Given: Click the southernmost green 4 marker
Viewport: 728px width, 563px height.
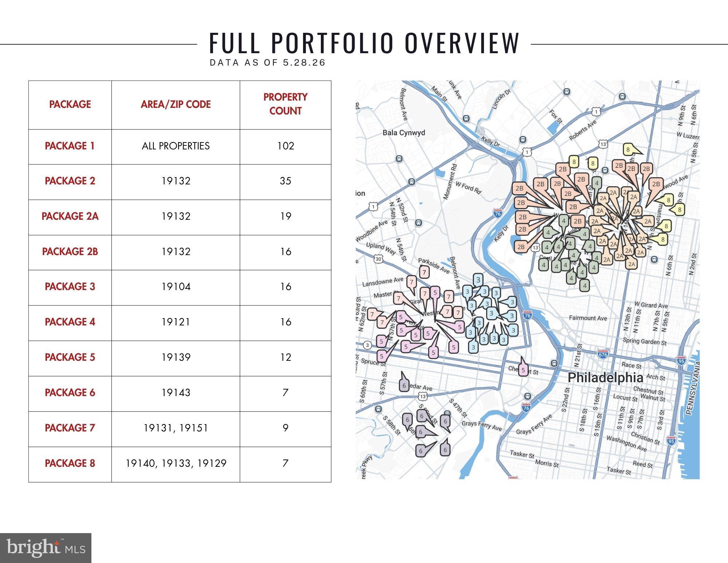Looking at the screenshot, I should click(x=585, y=286).
